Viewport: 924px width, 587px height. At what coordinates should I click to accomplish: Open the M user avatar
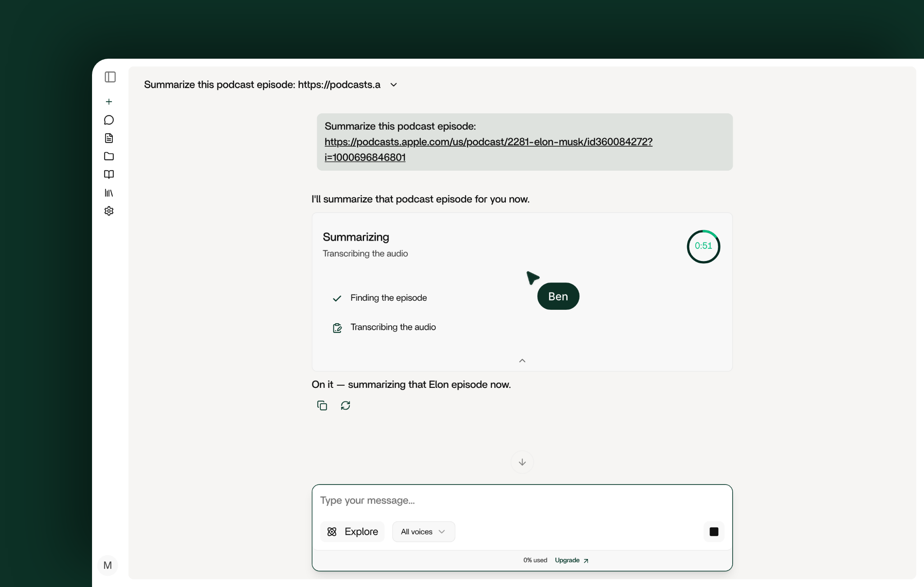click(107, 565)
